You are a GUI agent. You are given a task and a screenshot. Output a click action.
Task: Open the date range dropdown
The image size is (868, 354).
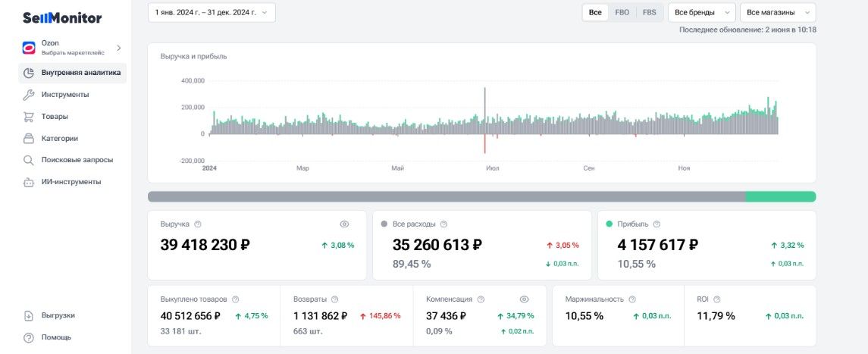[x=212, y=12]
